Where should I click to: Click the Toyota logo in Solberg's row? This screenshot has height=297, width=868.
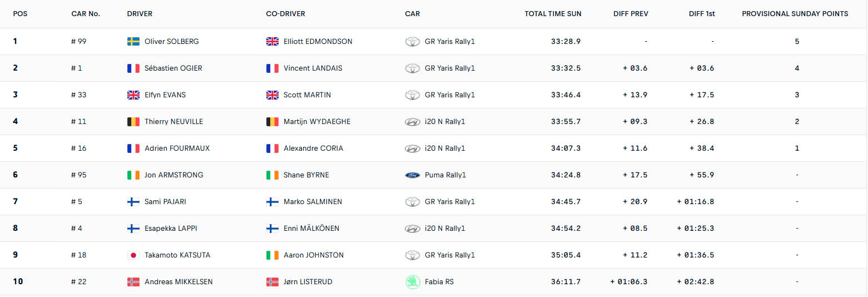pos(412,42)
